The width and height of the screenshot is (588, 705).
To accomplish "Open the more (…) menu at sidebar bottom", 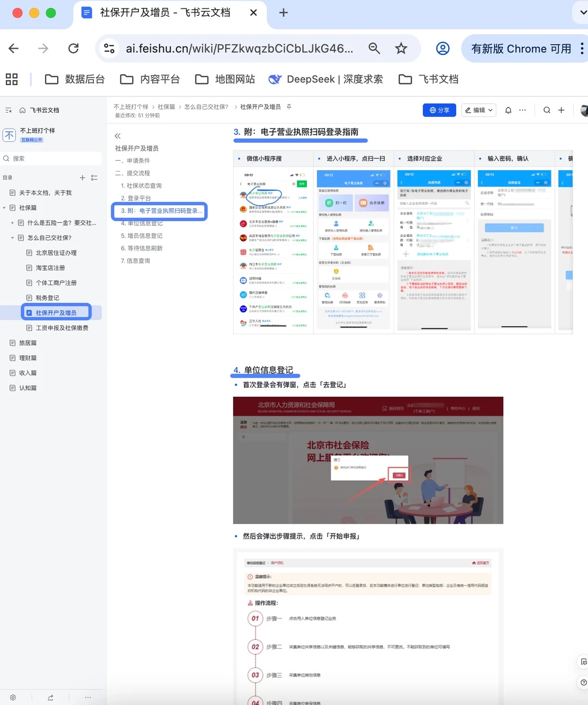I will click(88, 697).
